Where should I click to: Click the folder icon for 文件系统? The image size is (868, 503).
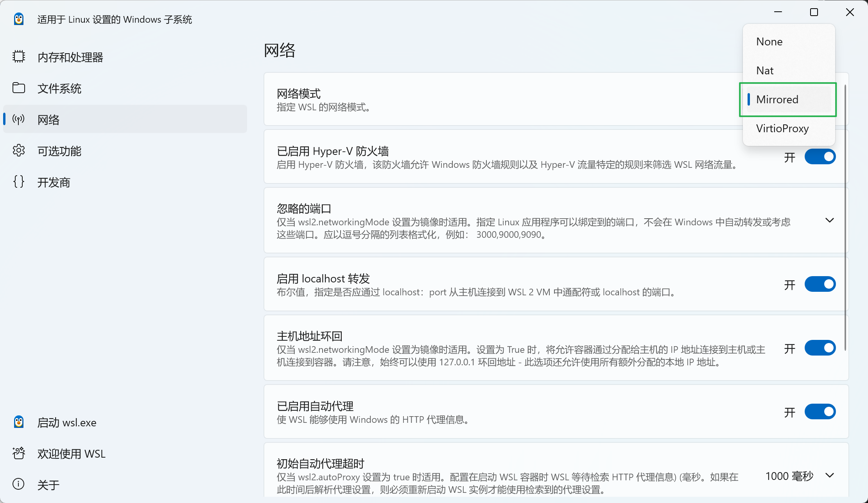(18, 88)
